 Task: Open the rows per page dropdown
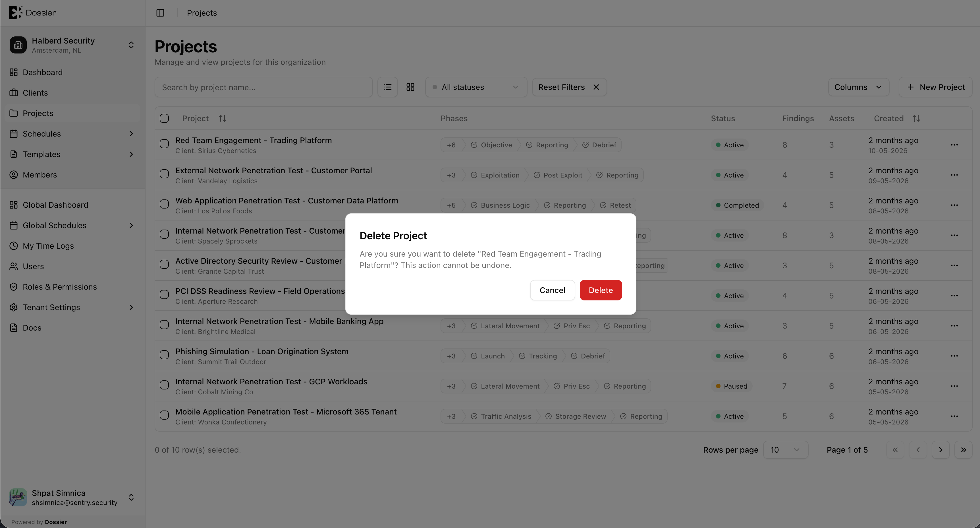point(786,450)
